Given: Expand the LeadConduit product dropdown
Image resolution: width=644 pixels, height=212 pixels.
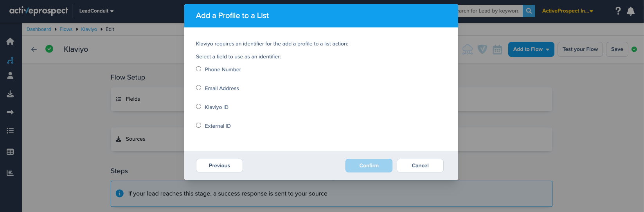Looking at the screenshot, I should pos(96,11).
